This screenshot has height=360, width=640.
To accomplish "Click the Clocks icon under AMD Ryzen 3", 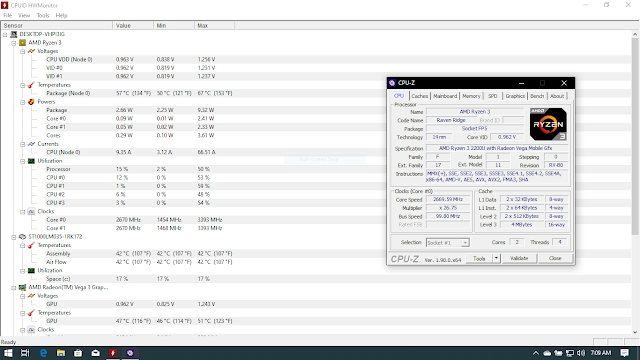I will tap(31, 211).
